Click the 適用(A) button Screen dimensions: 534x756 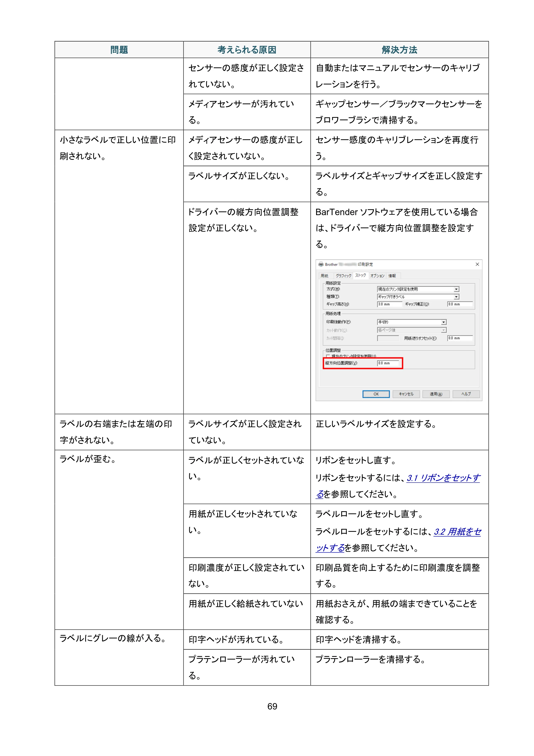(x=436, y=394)
